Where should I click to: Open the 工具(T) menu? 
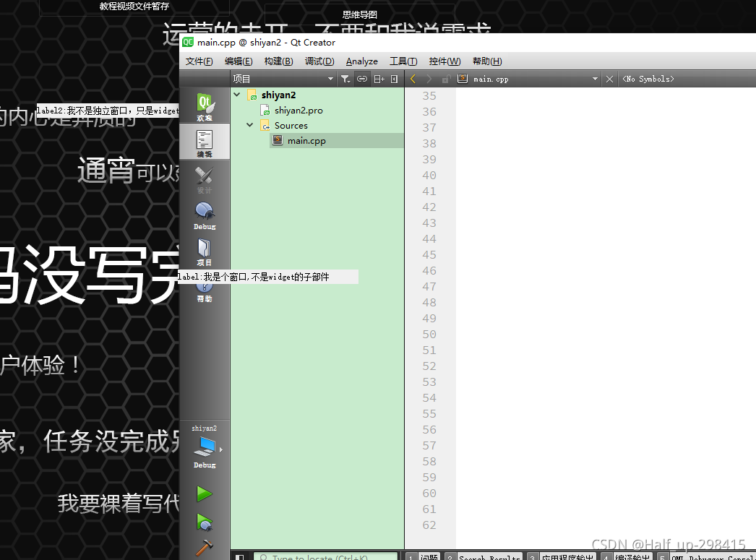(403, 61)
